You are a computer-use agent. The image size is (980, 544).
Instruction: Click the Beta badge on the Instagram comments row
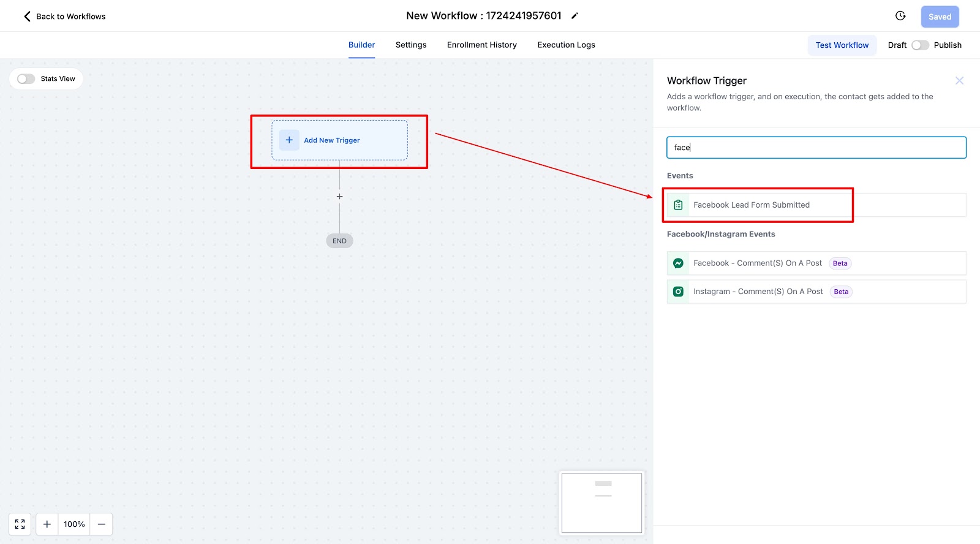click(841, 292)
